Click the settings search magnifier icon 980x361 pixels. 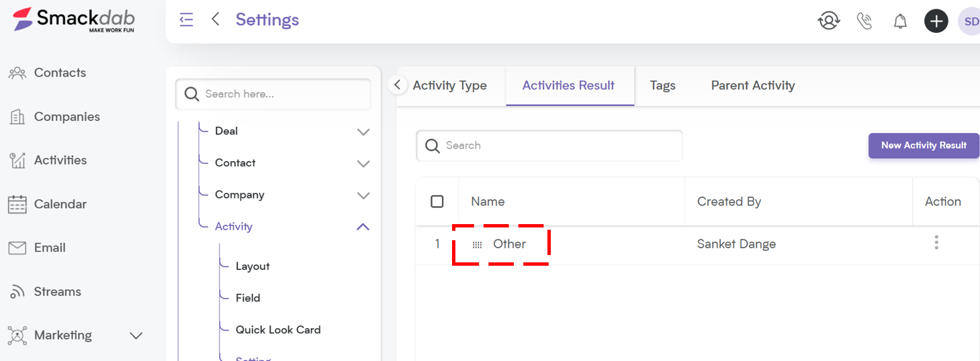[191, 94]
